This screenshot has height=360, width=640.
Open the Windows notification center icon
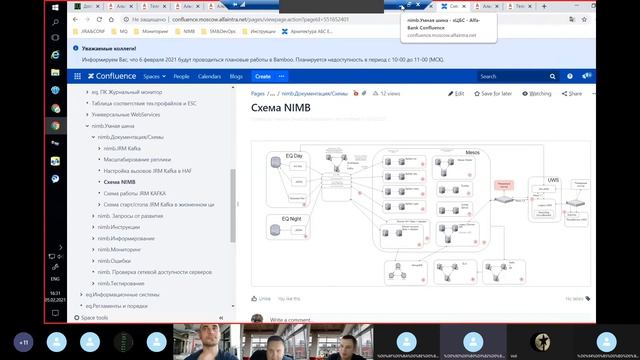[x=55, y=313]
